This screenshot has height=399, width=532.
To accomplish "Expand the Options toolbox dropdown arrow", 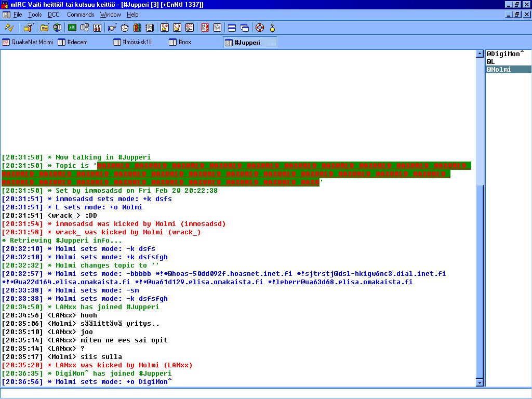I will click(33, 24).
